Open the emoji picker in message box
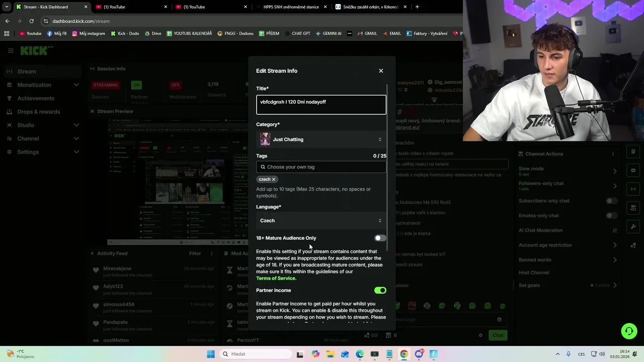 pos(499,319)
